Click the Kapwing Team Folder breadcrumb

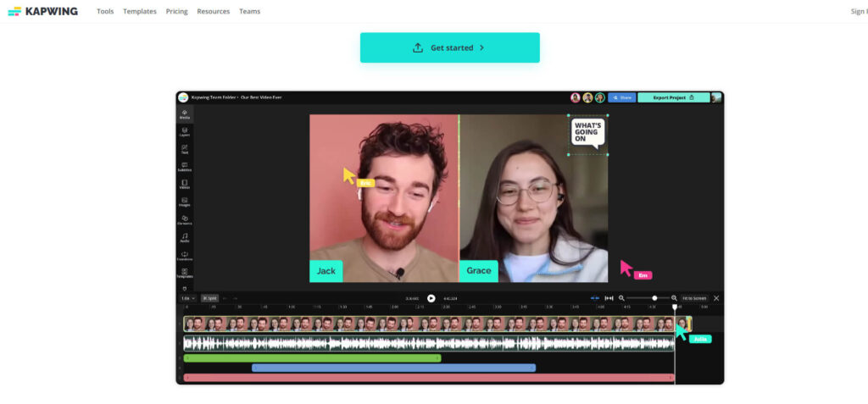[x=214, y=97]
